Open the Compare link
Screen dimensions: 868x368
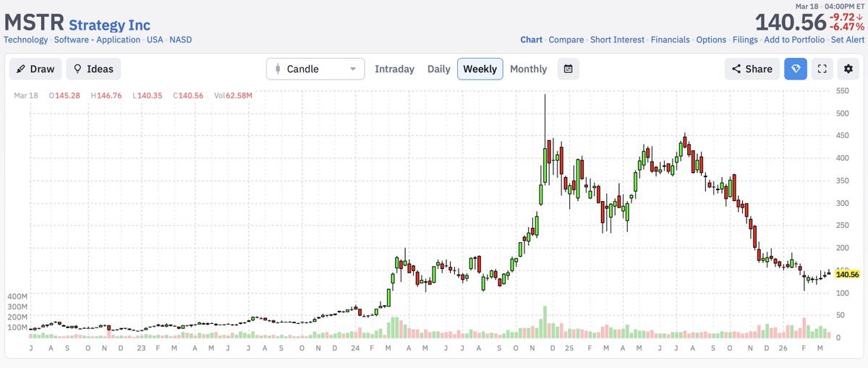click(x=566, y=40)
